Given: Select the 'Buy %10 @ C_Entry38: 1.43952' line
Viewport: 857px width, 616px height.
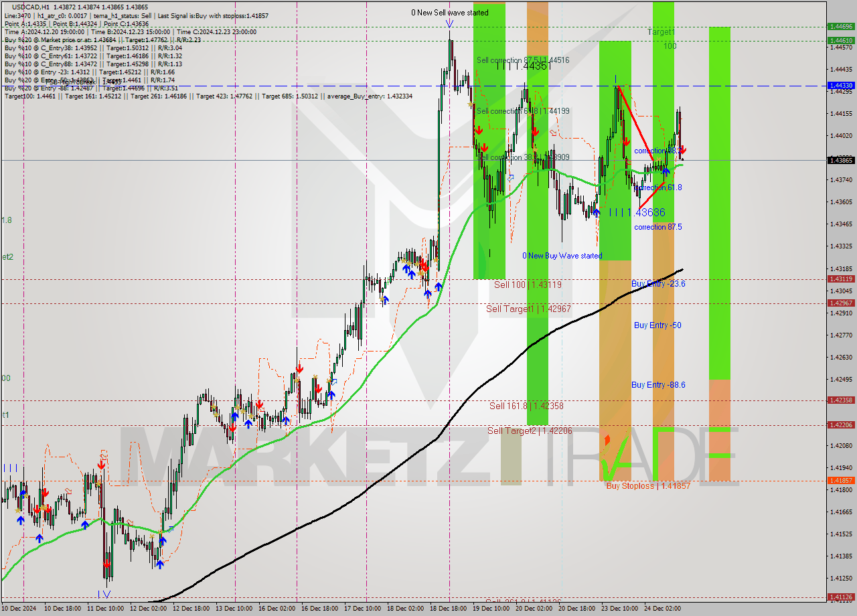Looking at the screenshot, I should pos(93,48).
